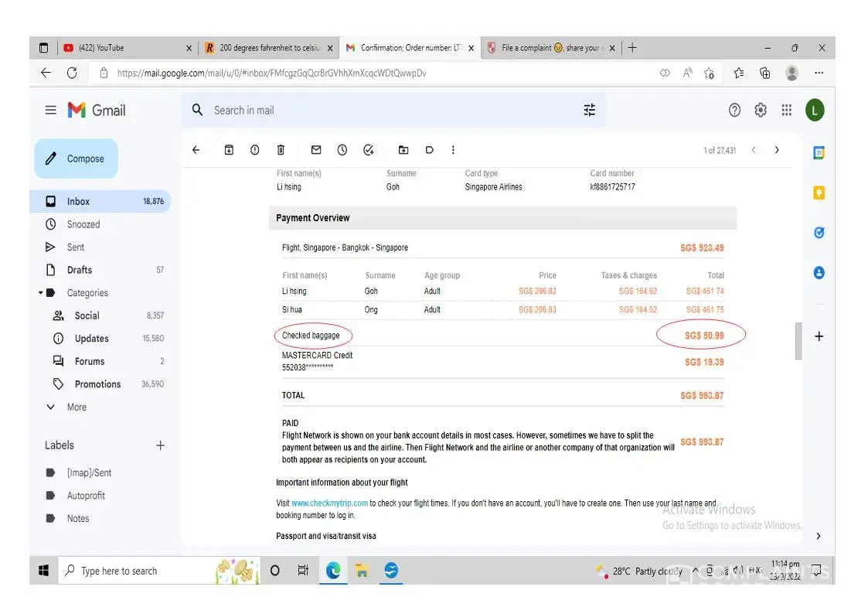Open Gmail settings gear
Image resolution: width=868 pixels, height=614 pixels.
click(761, 111)
